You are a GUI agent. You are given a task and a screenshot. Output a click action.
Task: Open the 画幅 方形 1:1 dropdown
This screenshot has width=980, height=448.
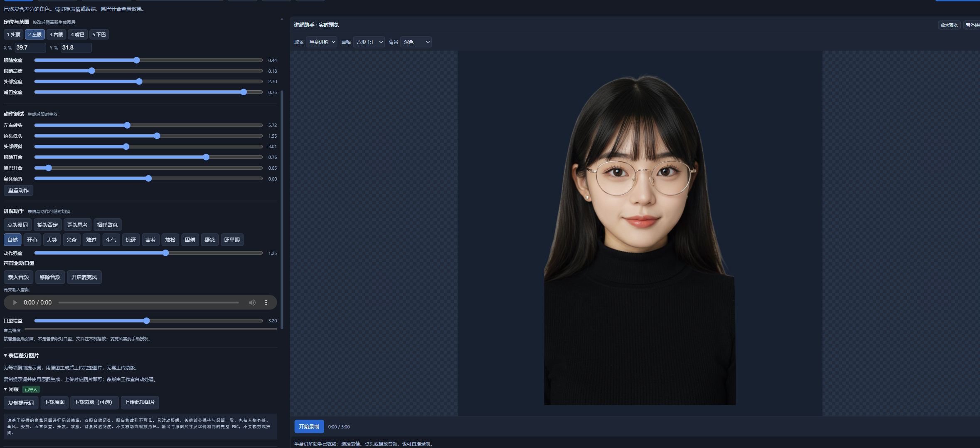pyautogui.click(x=369, y=42)
